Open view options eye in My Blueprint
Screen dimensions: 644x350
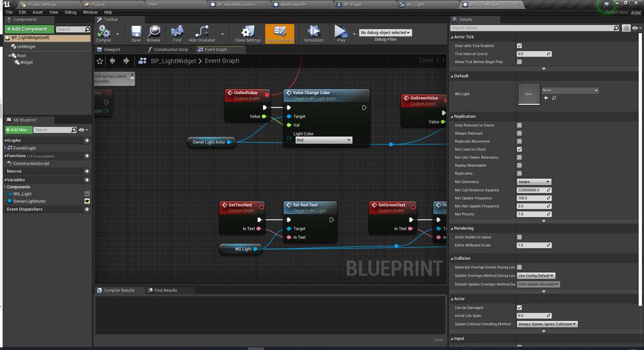[82, 130]
